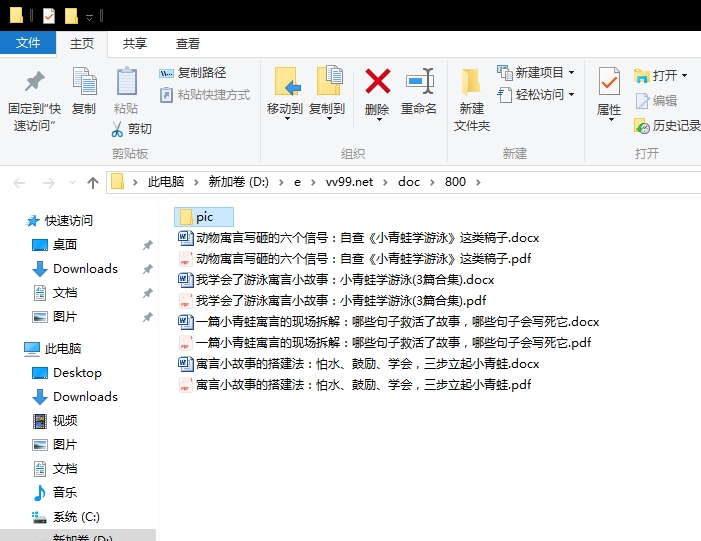Click the History (历史记录) button

(x=667, y=126)
